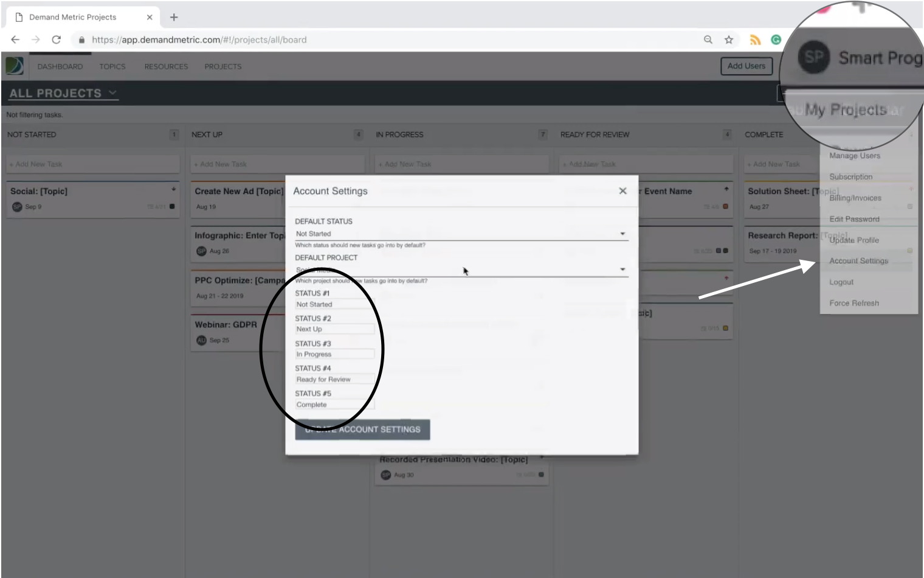
Task: Click Status #5 Complete field
Action: 335,405
